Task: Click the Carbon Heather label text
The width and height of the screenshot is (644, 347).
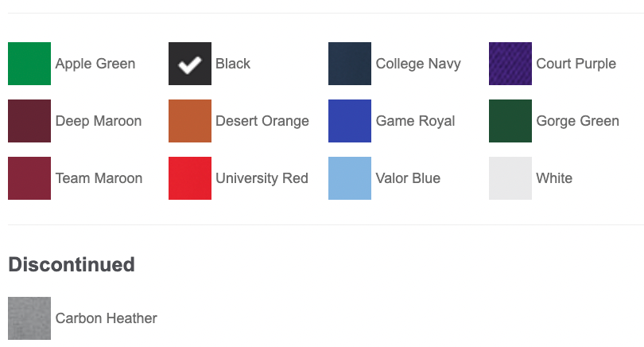Action: click(106, 318)
